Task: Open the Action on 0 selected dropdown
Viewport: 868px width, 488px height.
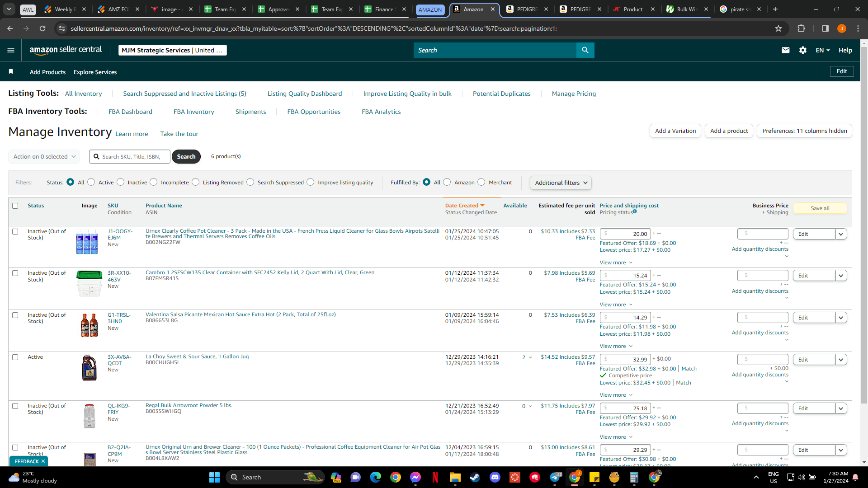Action: [x=44, y=156]
